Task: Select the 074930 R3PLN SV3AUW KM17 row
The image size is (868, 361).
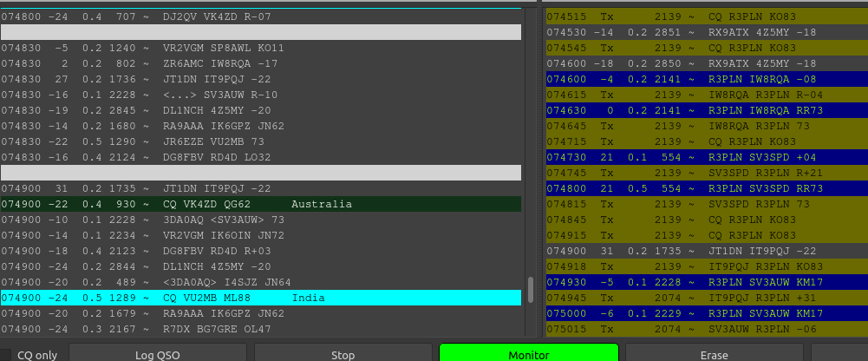Action: pyautogui.click(x=707, y=282)
